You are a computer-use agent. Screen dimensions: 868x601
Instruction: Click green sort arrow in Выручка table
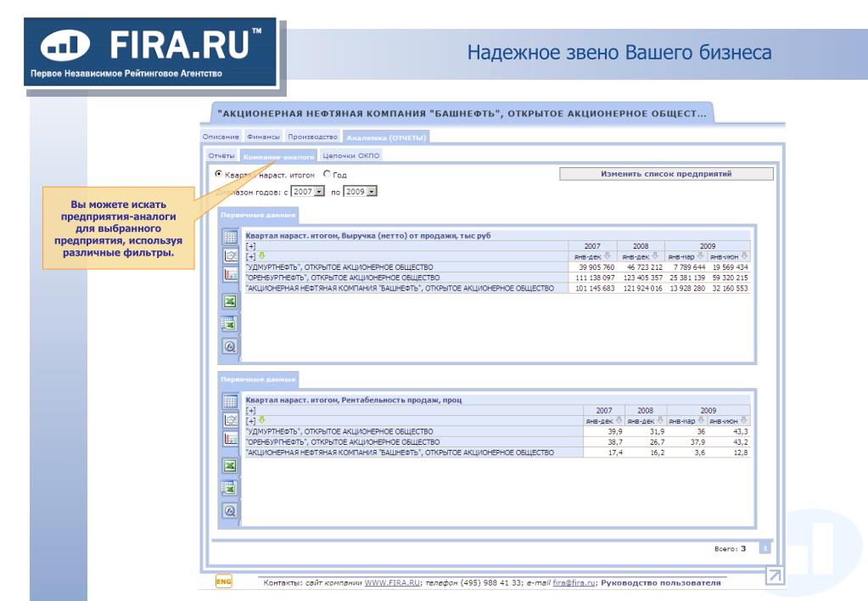[262, 256]
